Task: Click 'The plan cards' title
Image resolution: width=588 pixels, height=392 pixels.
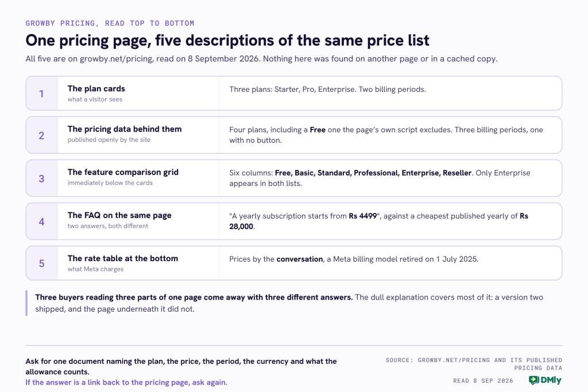Action: [x=96, y=89]
